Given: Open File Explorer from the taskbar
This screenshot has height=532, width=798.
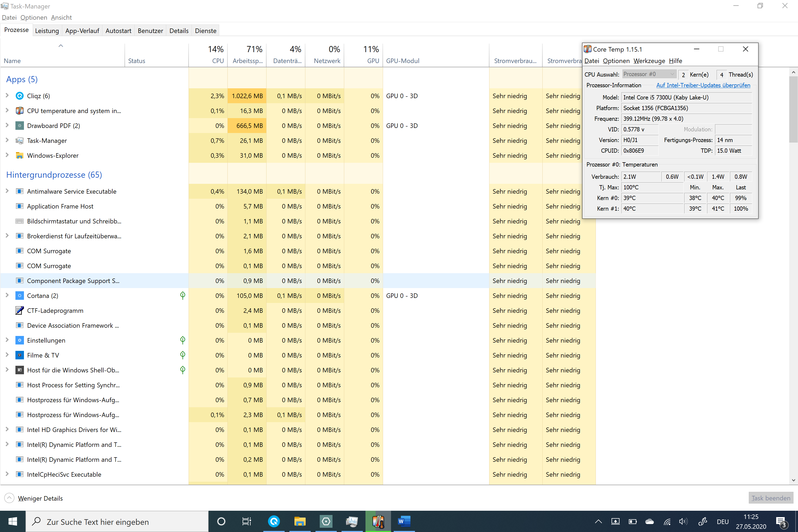Looking at the screenshot, I should click(x=300, y=521).
